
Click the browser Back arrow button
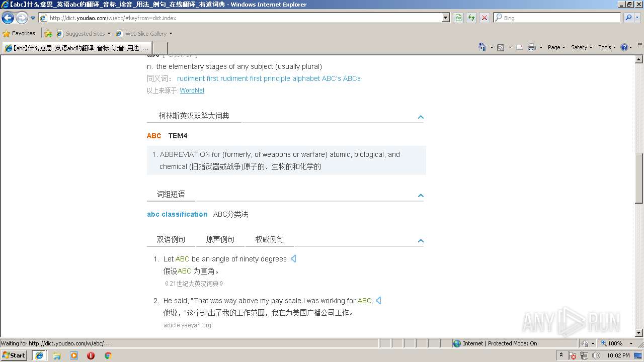[8, 18]
